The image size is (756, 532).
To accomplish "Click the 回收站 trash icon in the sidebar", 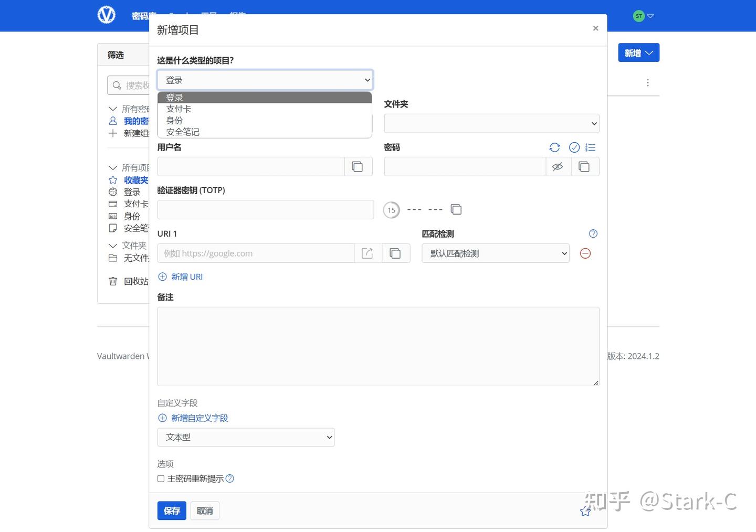I will (x=113, y=281).
